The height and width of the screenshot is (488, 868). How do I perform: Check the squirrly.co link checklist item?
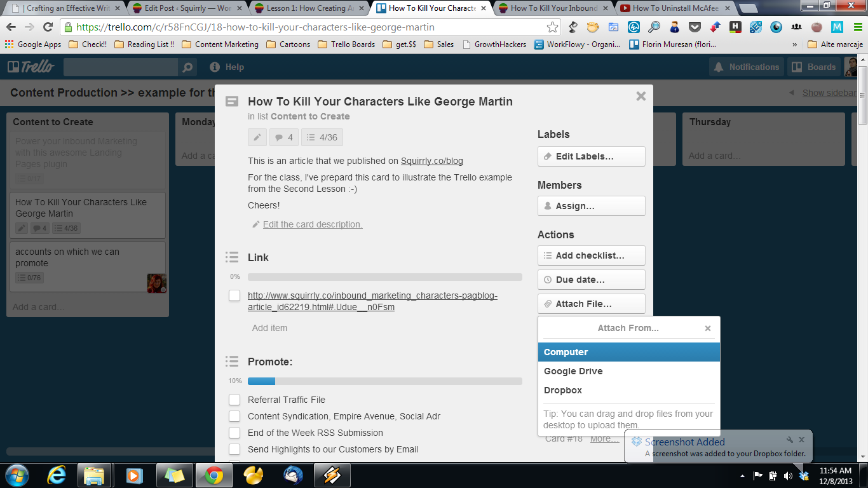[x=234, y=295]
